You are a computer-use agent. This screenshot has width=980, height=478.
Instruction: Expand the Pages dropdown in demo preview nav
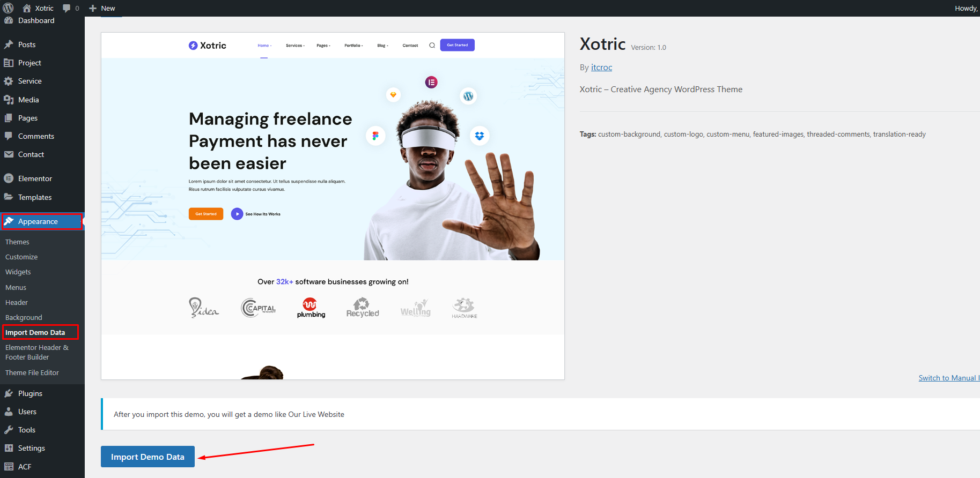pos(323,46)
